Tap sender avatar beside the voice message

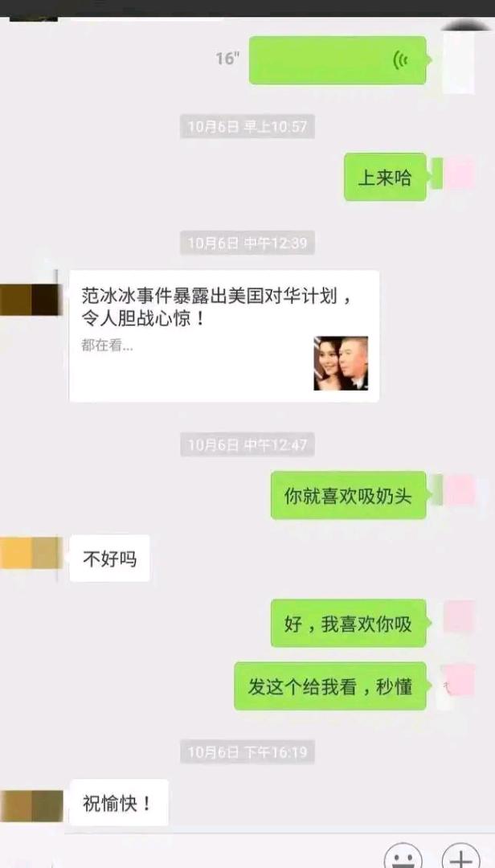click(x=459, y=58)
